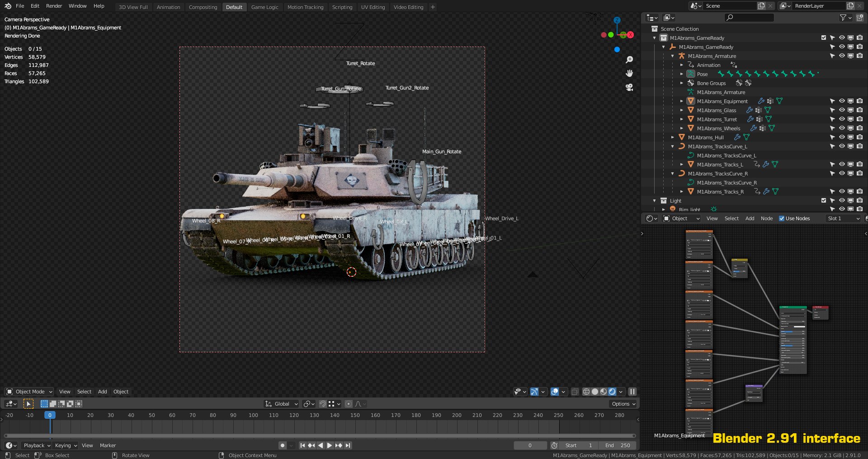Select rendered viewport shading
The image size is (868, 459).
(x=612, y=392)
